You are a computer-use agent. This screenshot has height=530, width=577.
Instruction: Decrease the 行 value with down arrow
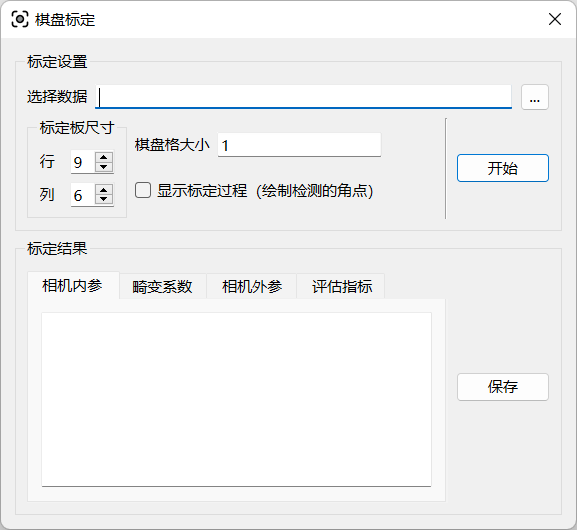104,167
